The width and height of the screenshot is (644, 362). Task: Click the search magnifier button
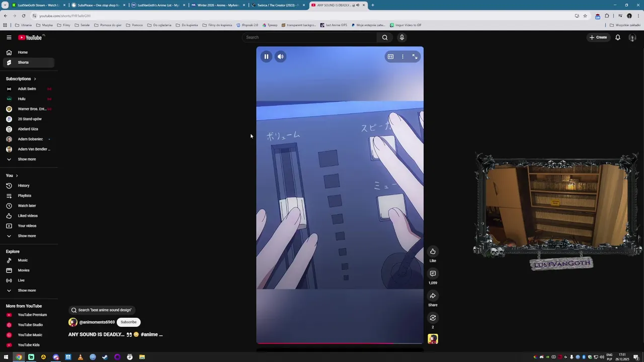pos(385,37)
